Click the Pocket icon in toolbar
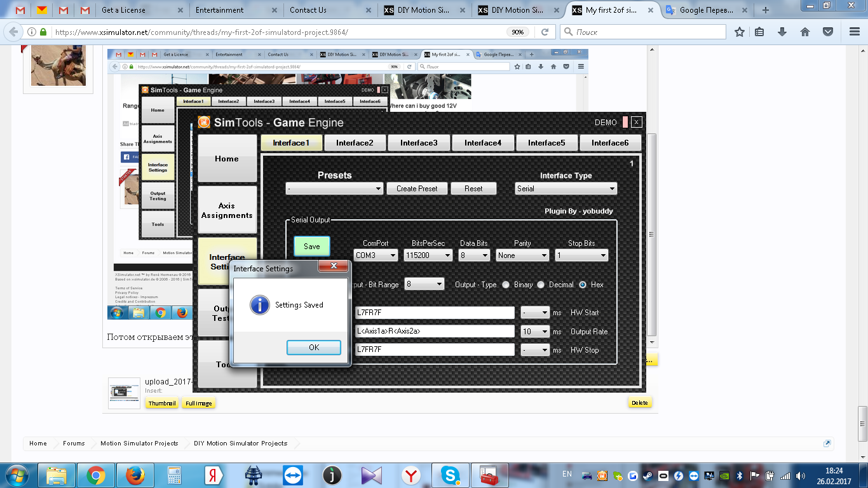 click(x=828, y=32)
